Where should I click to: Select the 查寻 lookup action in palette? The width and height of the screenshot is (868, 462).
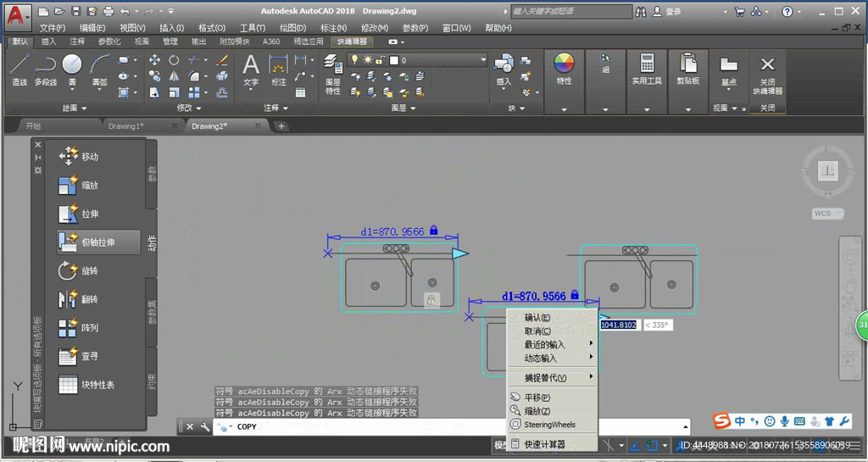79,356
